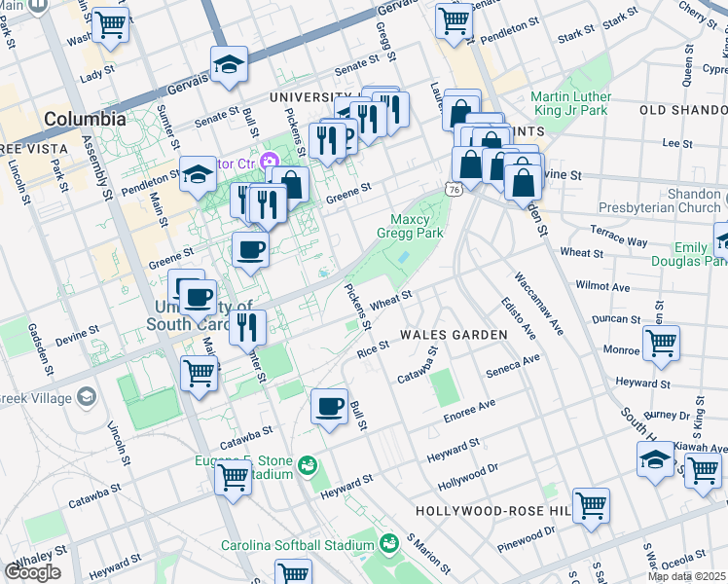Image resolution: width=728 pixels, height=584 pixels.
Task: Select the OLD SHANDON neighborhood label
Action: click(683, 110)
